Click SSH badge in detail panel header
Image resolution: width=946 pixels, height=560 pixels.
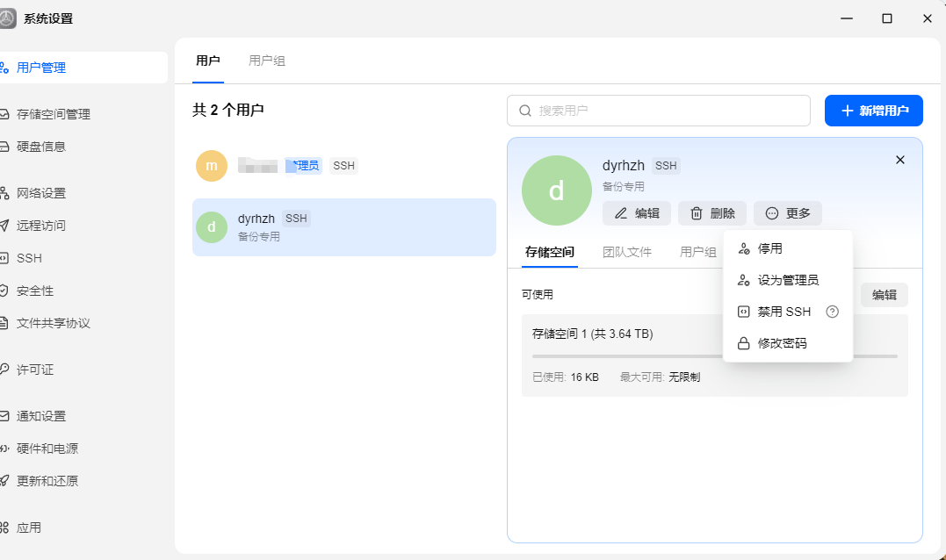coord(666,166)
